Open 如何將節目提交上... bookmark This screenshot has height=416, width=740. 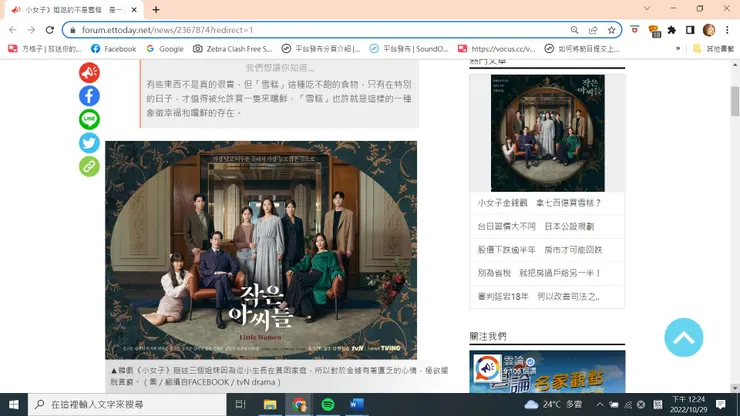pos(582,49)
